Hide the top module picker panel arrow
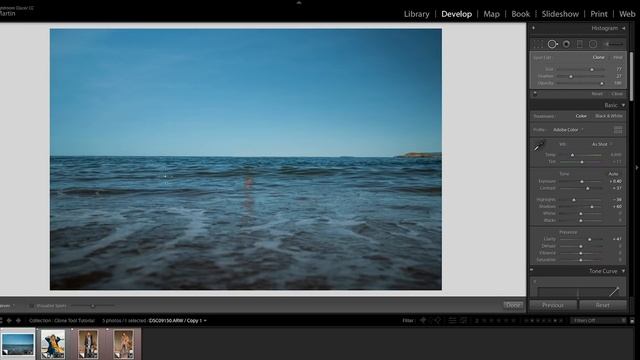Screen dimensions: 640x360 (299, 2)
